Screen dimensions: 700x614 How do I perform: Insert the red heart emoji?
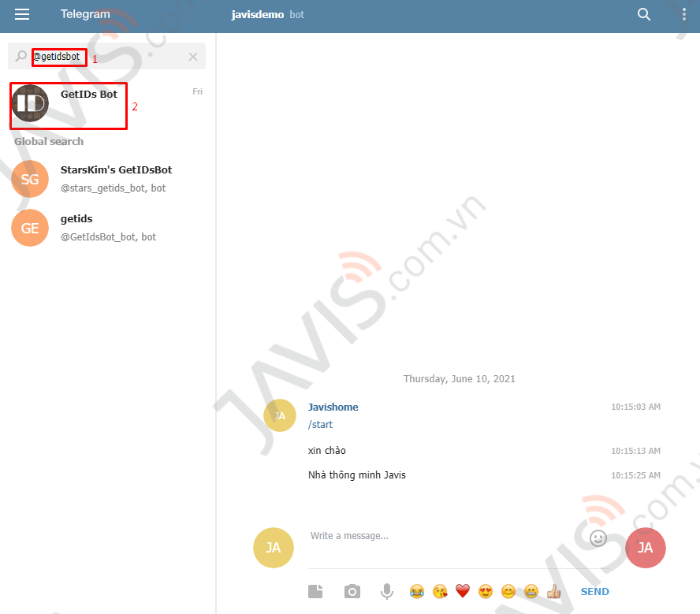coord(463,591)
